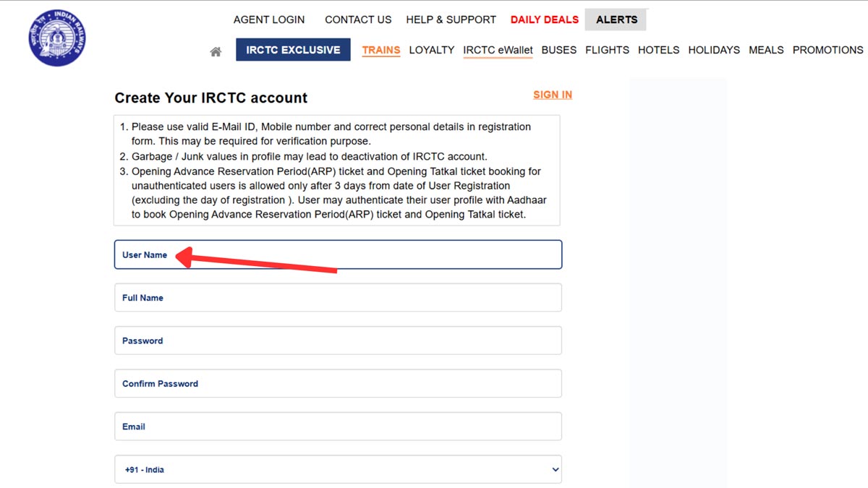The image size is (868, 488).
Task: Click the home icon in navigation bar
Action: click(x=215, y=50)
